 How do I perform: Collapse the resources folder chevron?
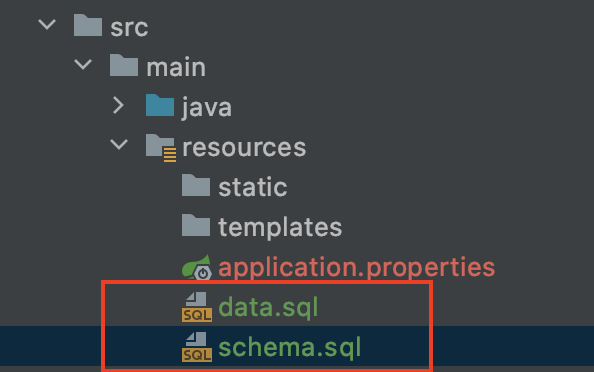[x=119, y=144]
